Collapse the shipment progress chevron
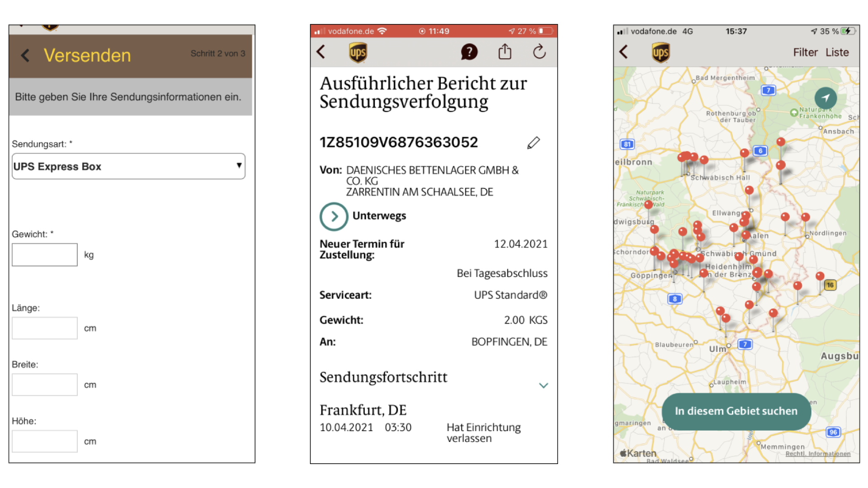 coord(543,385)
